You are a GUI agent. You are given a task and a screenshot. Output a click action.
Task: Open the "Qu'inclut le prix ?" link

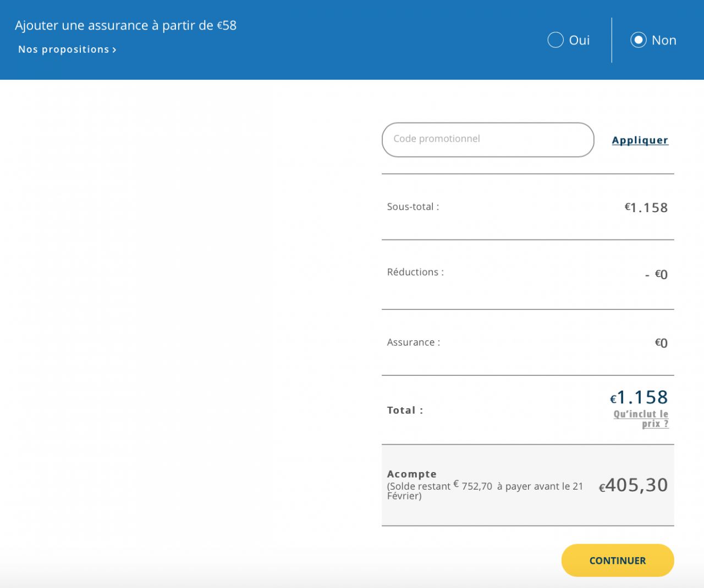(x=641, y=419)
